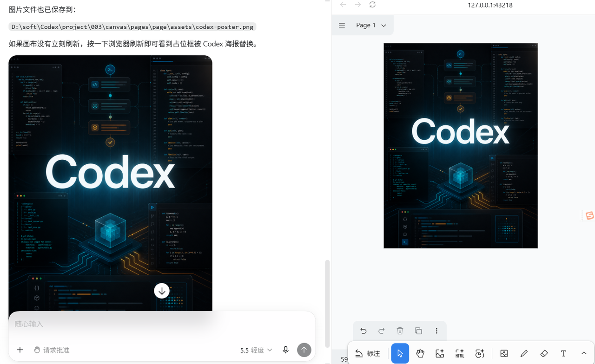Go back in the browser preview

click(x=343, y=5)
